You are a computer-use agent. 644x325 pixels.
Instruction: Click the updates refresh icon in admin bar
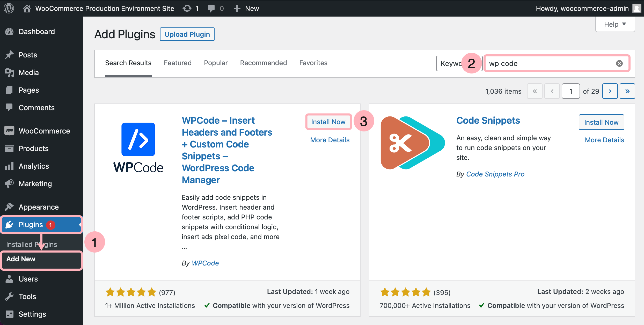[x=187, y=8]
